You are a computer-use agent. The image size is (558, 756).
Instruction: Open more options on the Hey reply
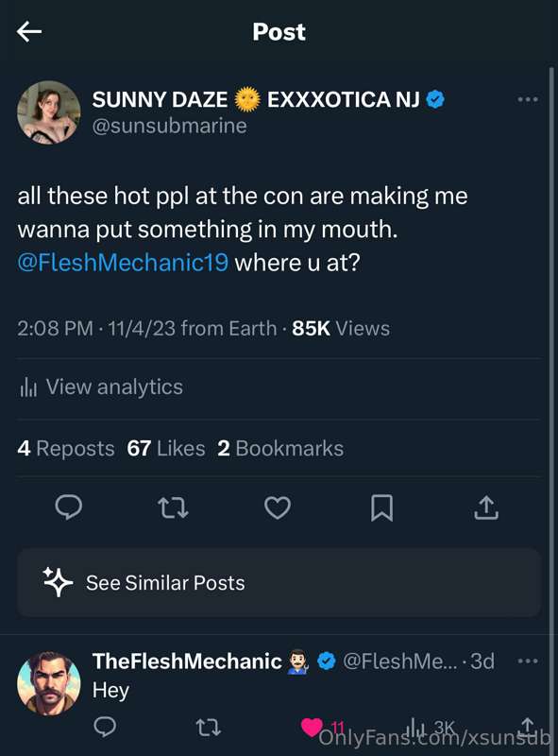click(528, 661)
